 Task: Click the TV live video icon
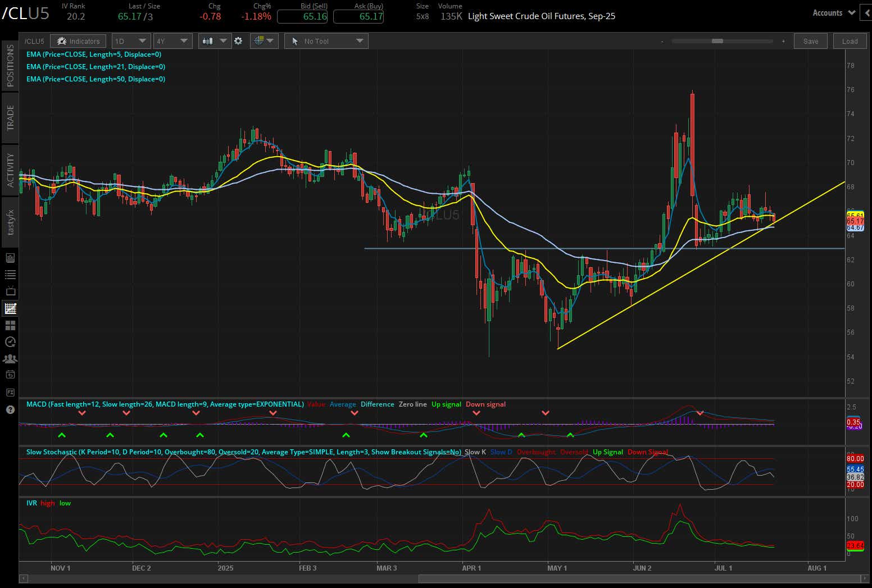pyautogui.click(x=10, y=291)
